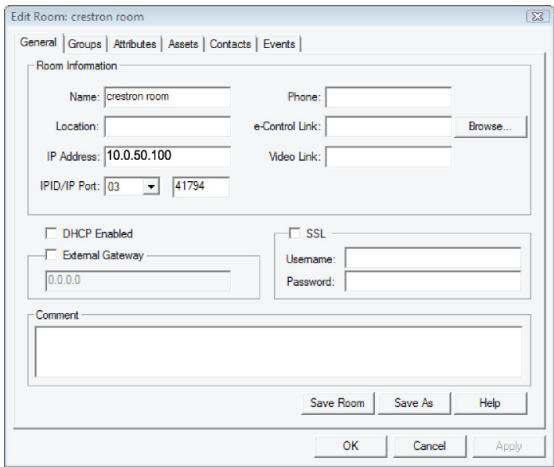Click the greyed-out Apply button

[x=509, y=446]
